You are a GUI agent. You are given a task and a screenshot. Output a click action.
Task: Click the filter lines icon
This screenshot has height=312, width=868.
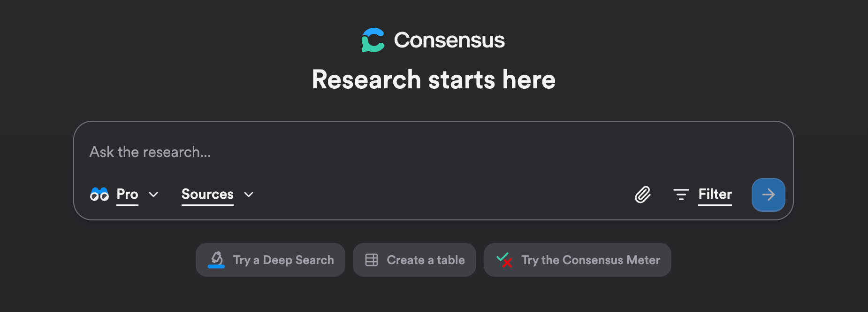(681, 194)
